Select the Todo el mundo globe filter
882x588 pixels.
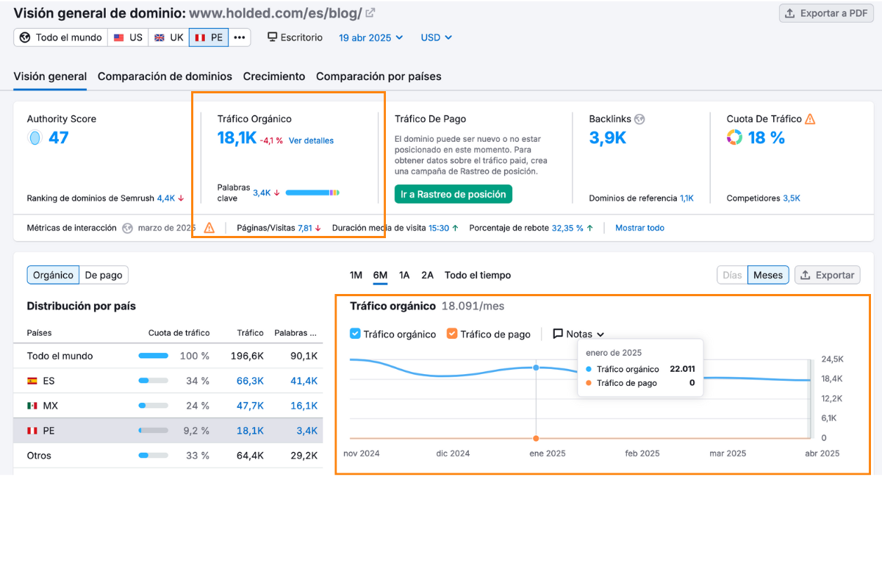[x=61, y=37]
